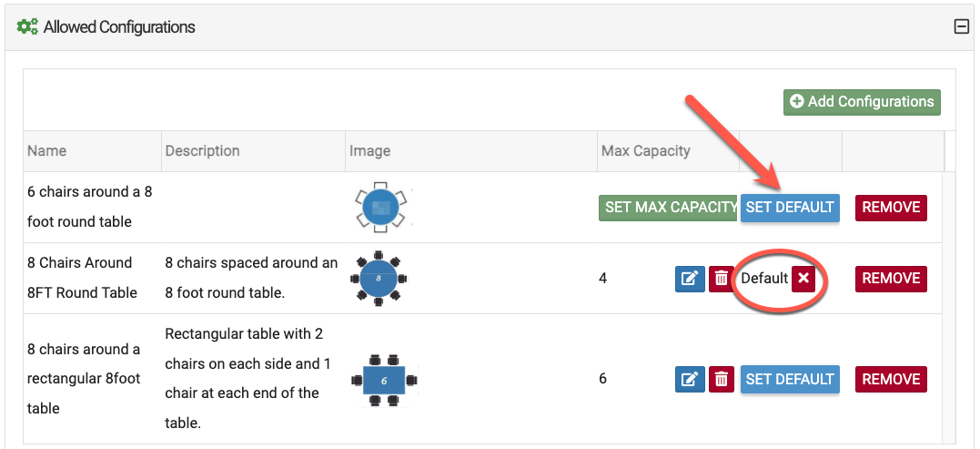
Task: Remove the 6 chairs round table configuration
Action: pos(891,208)
